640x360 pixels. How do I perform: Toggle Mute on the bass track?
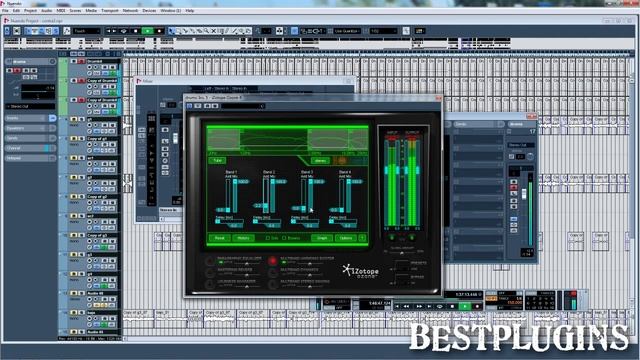74,313
